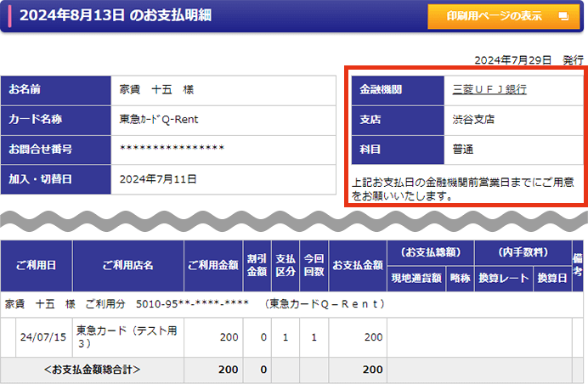Click the masked お問合せ番号 value
The width and height of the screenshot is (588, 384).
pos(172,149)
